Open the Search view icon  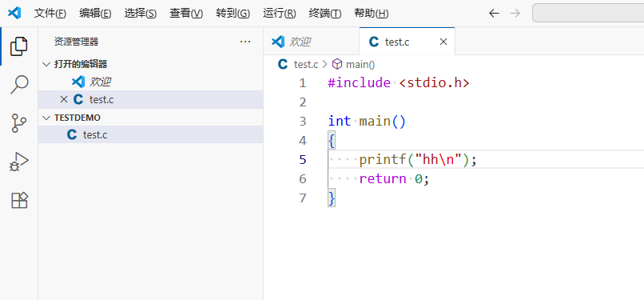19,85
